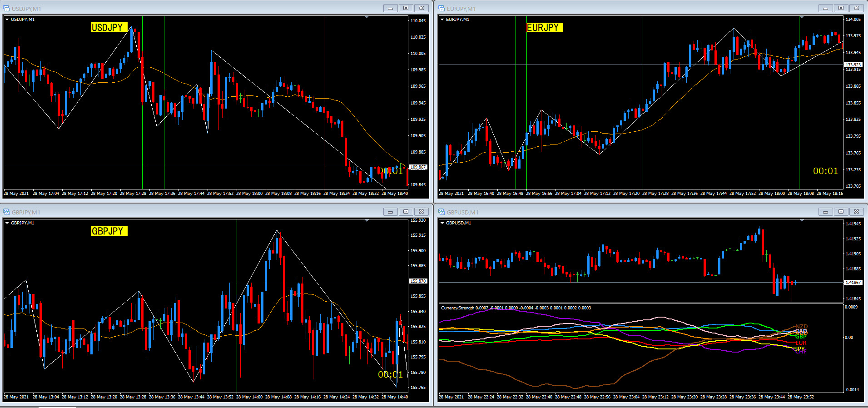Click 28 May 14:40 time label in GBPJPY chart
Image resolution: width=868 pixels, height=408 pixels.
(x=395, y=397)
